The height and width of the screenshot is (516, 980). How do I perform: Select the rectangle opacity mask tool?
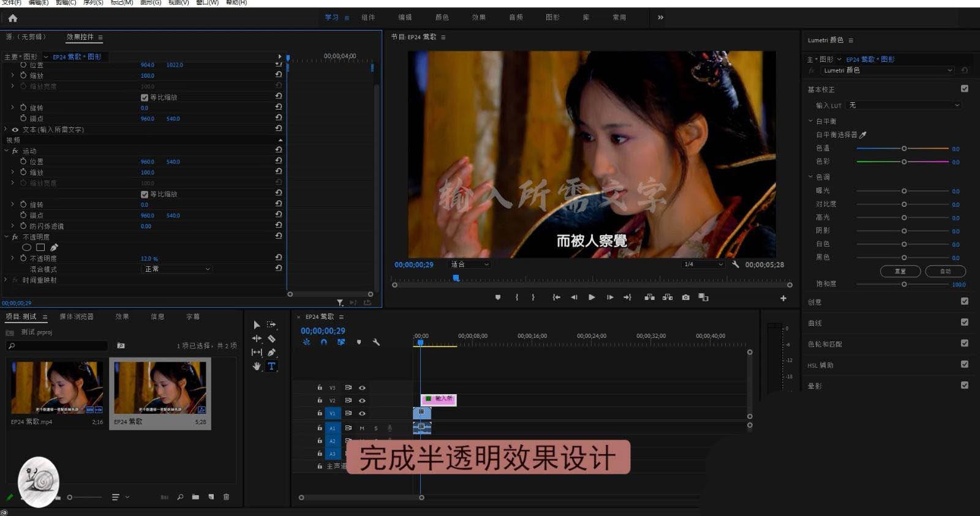(40, 248)
